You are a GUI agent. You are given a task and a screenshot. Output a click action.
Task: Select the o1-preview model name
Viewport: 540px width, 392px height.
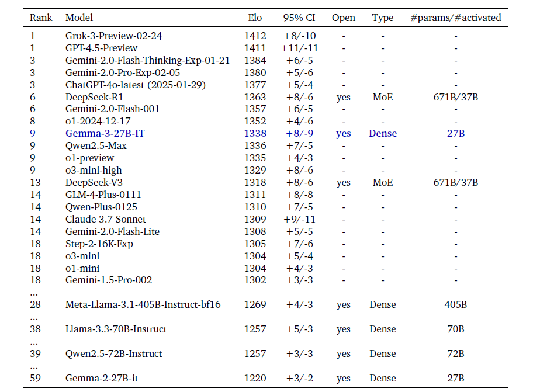point(89,158)
